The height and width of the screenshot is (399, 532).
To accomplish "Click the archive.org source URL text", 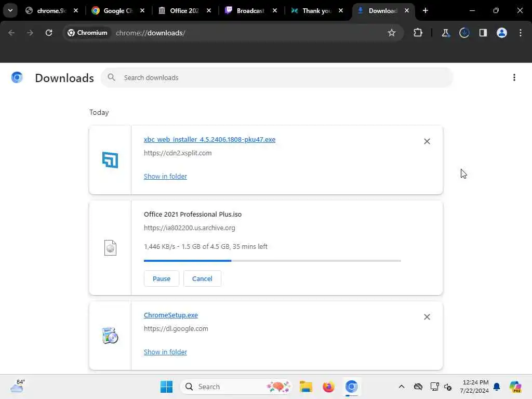I will [x=189, y=228].
